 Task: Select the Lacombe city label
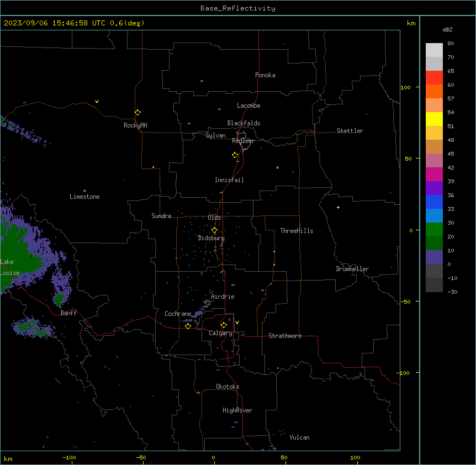(x=248, y=105)
